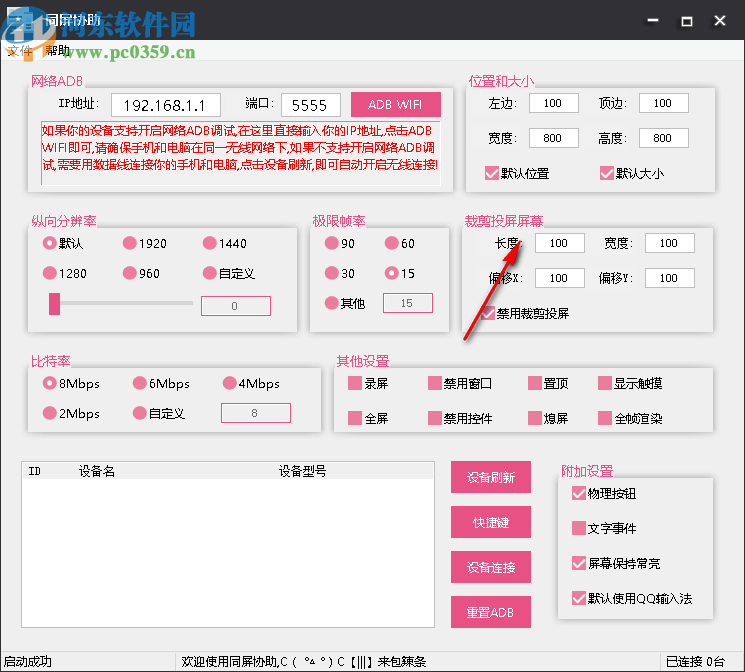This screenshot has height=672, width=745.
Task: Select the 15 frame rate option
Action: coord(392,273)
